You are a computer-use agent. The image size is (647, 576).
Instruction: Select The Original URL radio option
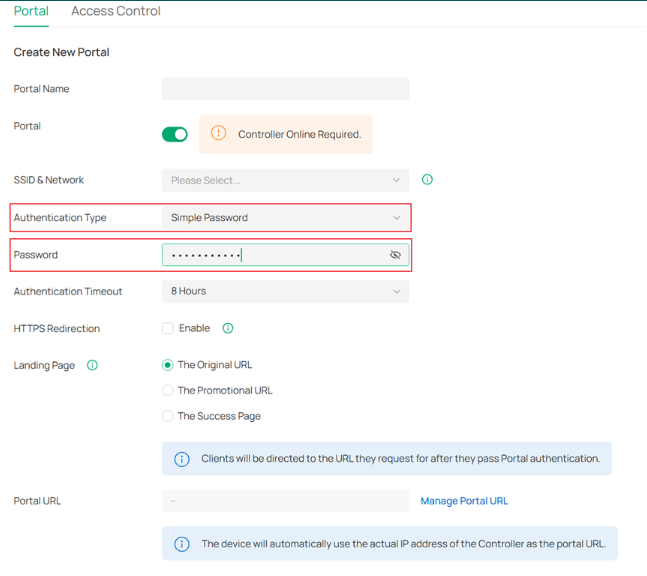pyautogui.click(x=168, y=365)
